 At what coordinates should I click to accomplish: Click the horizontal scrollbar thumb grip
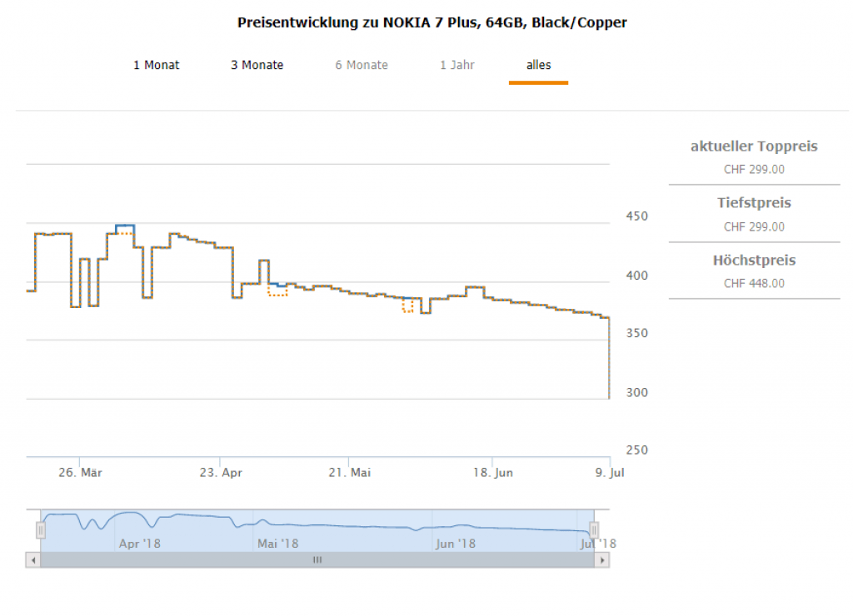click(x=317, y=560)
